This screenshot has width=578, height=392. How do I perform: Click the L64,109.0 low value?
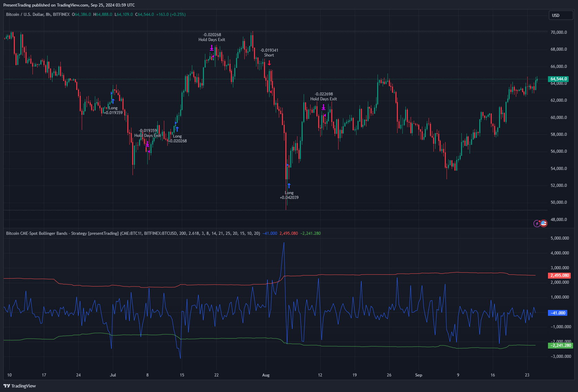(124, 14)
